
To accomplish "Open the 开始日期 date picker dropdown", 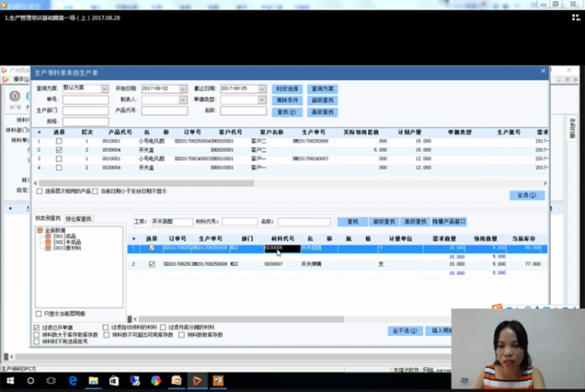I will [x=185, y=88].
